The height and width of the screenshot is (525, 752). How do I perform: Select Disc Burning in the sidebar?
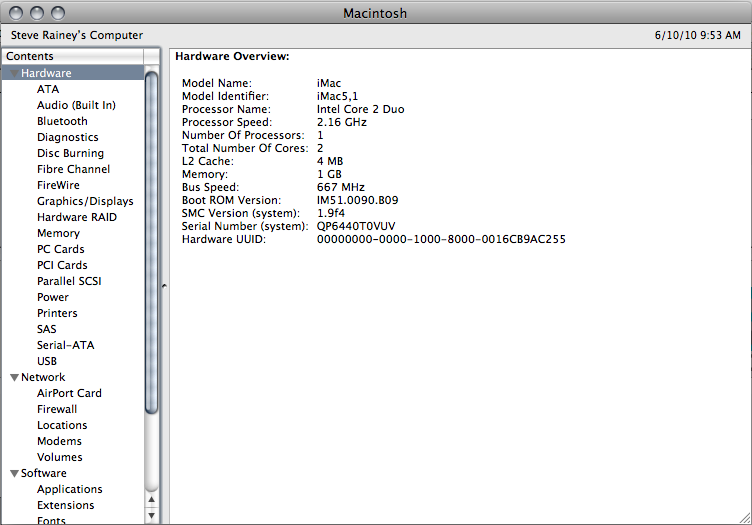tap(70, 153)
